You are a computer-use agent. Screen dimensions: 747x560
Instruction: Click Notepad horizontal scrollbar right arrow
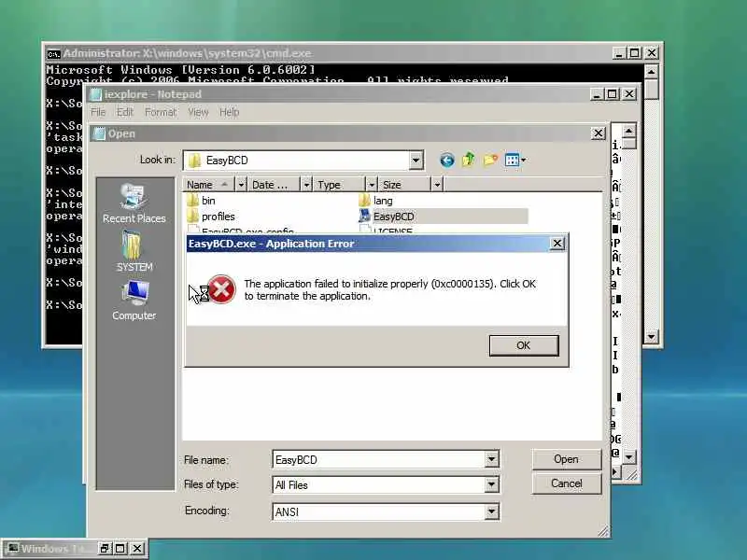coord(615,472)
